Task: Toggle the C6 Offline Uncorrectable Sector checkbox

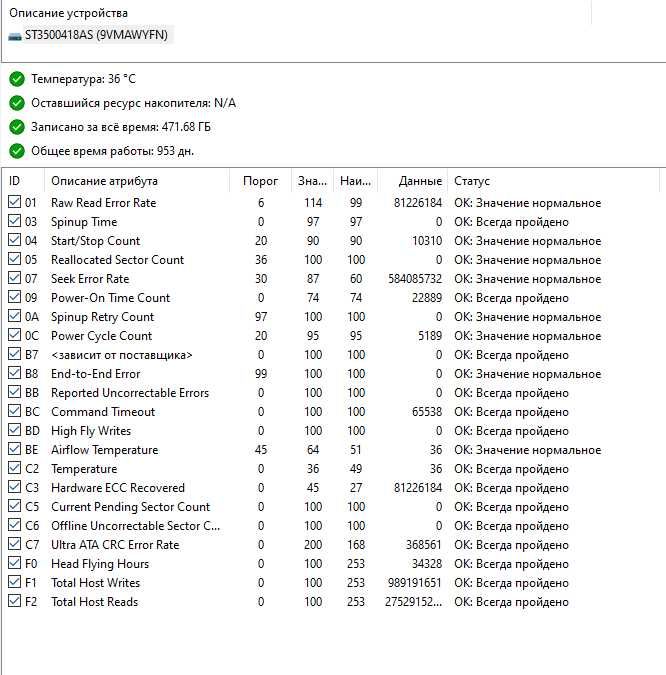Action: pos(14,525)
